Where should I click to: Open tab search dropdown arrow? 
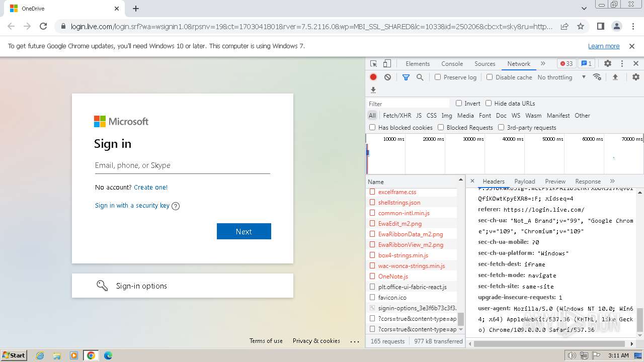584,9
